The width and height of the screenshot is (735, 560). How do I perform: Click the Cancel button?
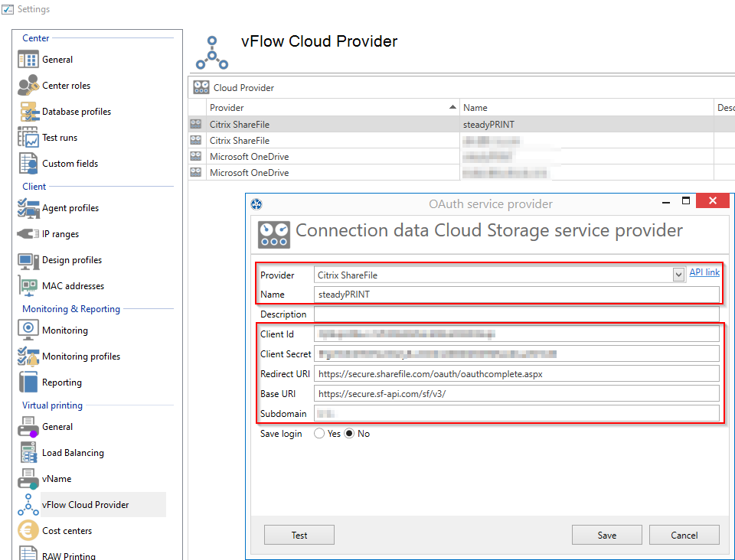(x=684, y=535)
